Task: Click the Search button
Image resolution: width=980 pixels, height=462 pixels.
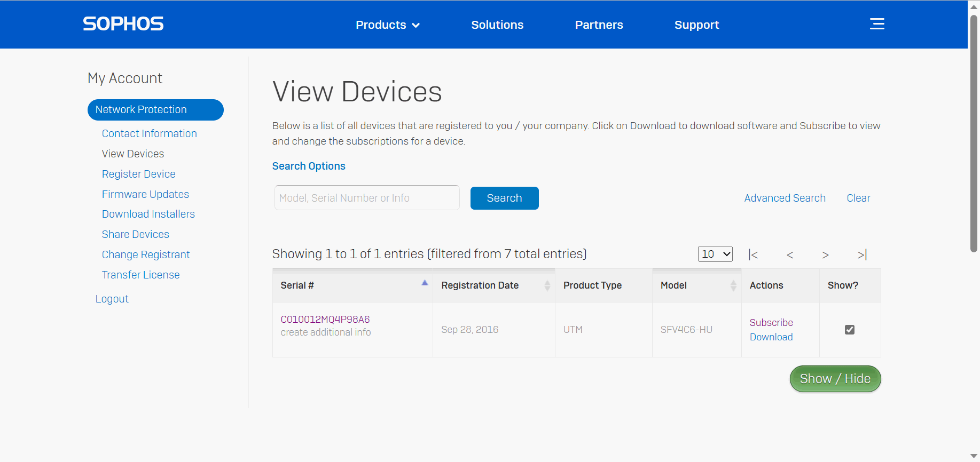Action: click(x=504, y=198)
